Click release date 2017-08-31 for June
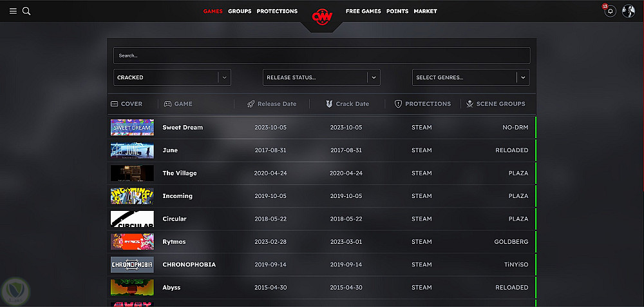Image resolution: width=644 pixels, height=307 pixels. pos(270,150)
